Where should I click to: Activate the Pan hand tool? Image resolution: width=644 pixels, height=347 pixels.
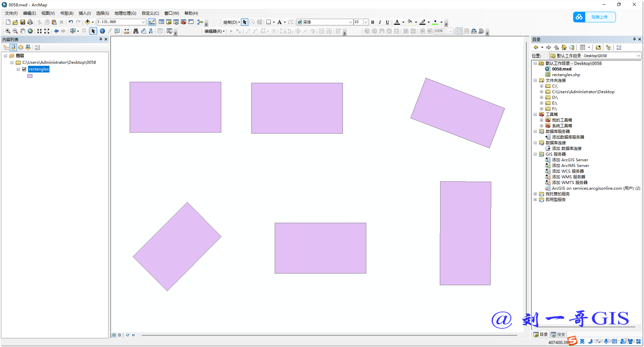tap(22, 31)
